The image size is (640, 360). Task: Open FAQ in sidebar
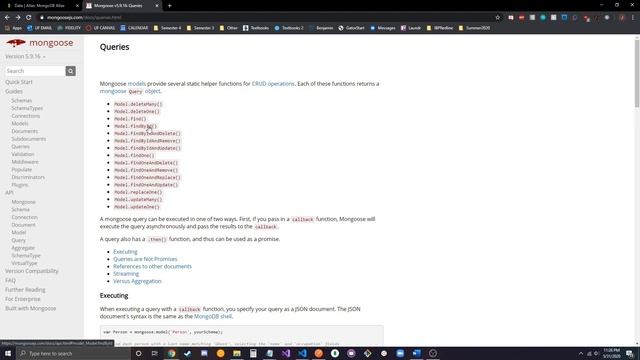tap(11, 280)
